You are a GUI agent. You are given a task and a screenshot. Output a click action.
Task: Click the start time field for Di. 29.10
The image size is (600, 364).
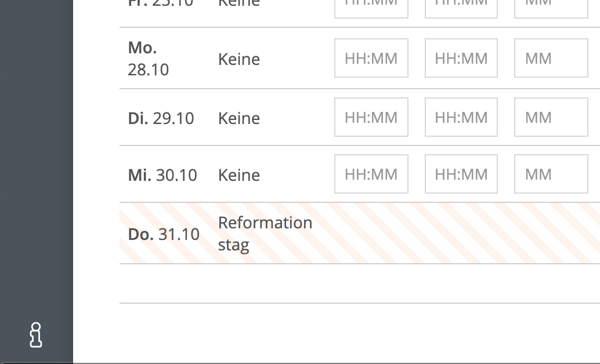point(371,117)
